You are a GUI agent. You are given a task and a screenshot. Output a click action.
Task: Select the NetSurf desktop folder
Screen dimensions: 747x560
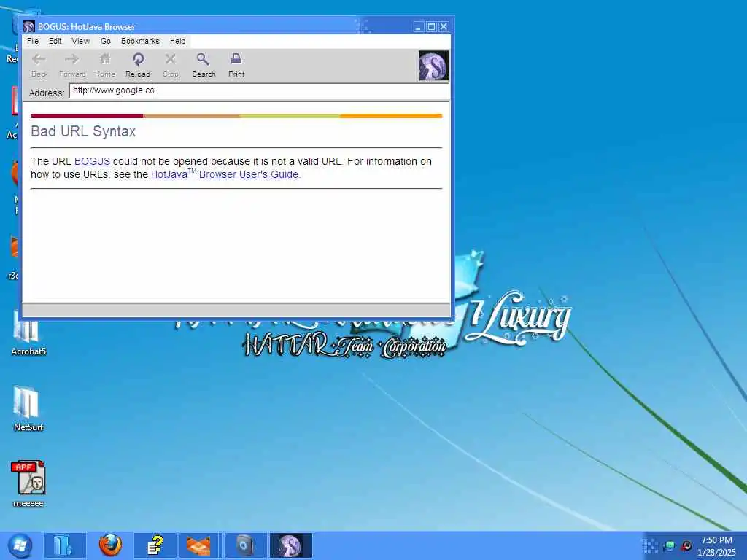click(28, 408)
